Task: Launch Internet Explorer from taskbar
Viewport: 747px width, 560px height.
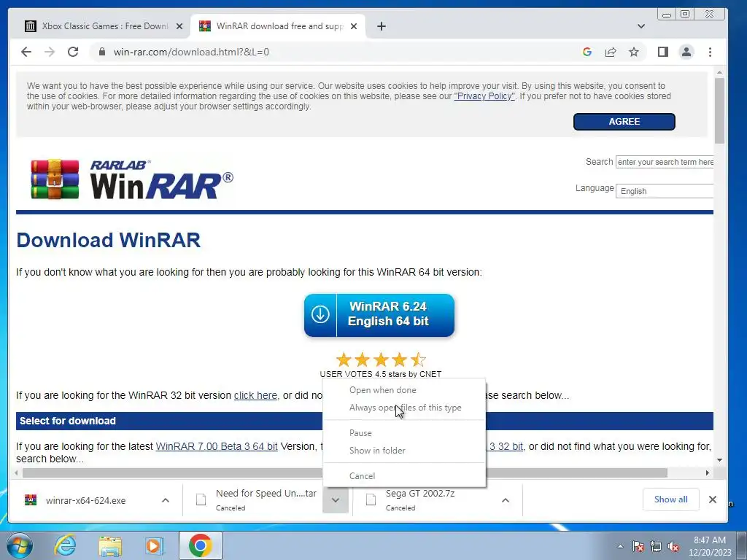Action: (65, 545)
